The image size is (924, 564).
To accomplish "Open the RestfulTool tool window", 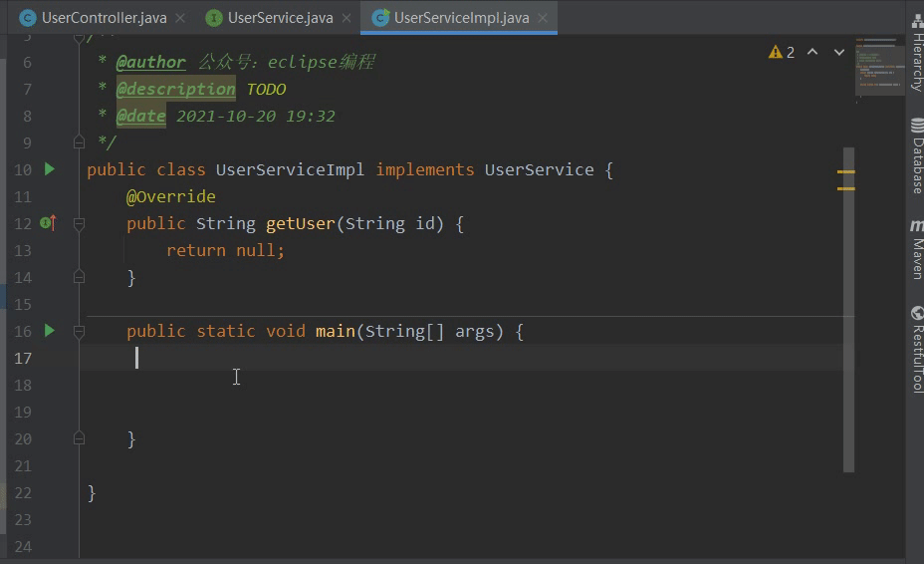I will click(917, 349).
